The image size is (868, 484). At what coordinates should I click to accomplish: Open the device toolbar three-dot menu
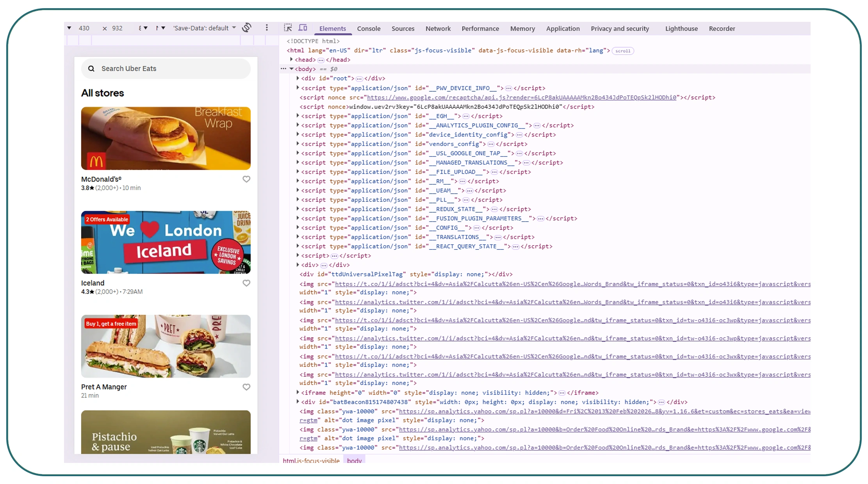tap(267, 28)
